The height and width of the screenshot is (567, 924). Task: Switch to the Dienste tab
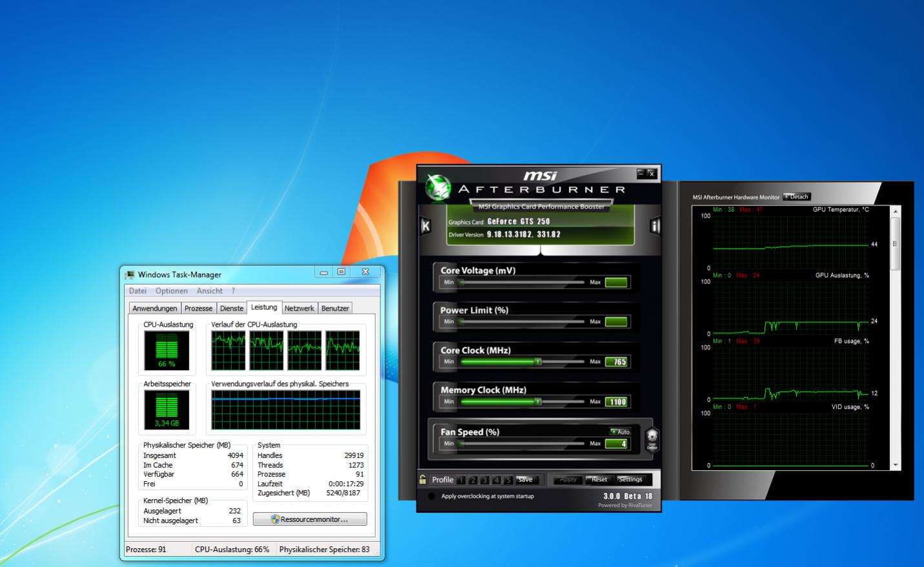232,308
